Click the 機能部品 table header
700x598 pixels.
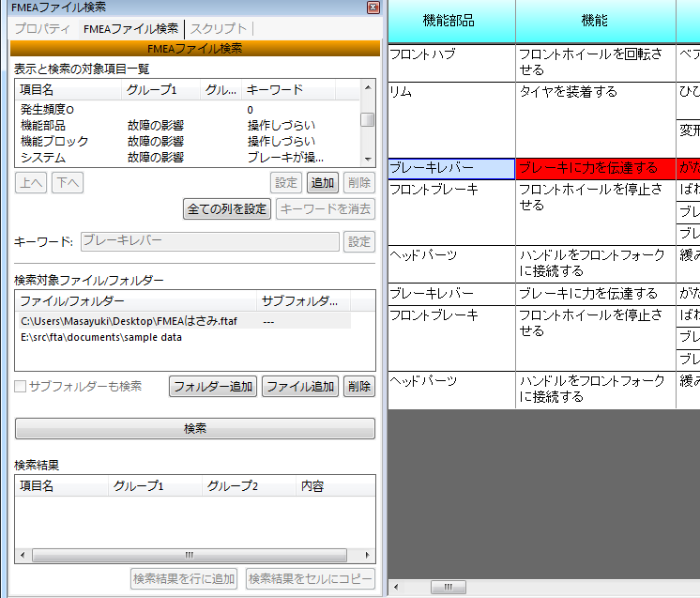[x=451, y=21]
